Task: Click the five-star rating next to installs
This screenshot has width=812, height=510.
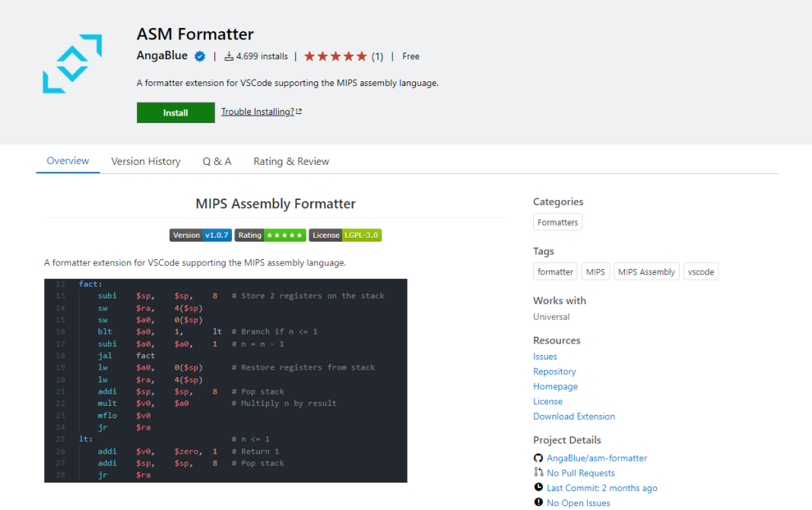Action: click(x=335, y=55)
